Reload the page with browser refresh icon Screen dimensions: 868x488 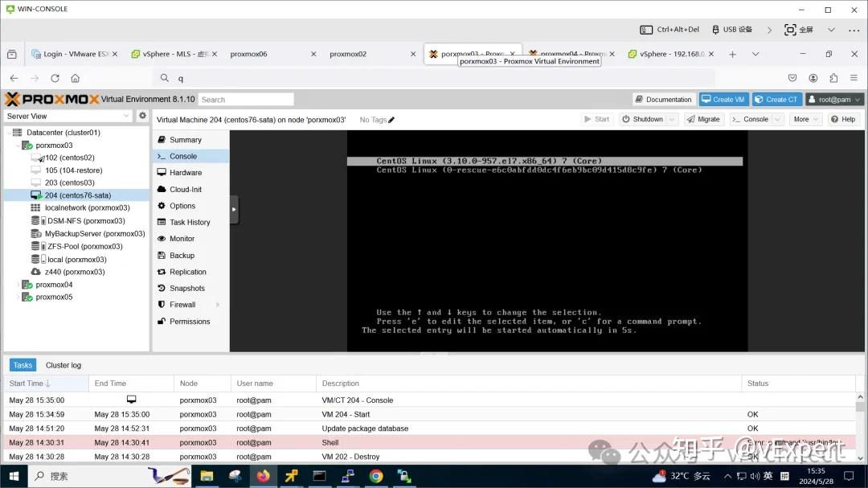click(x=54, y=78)
